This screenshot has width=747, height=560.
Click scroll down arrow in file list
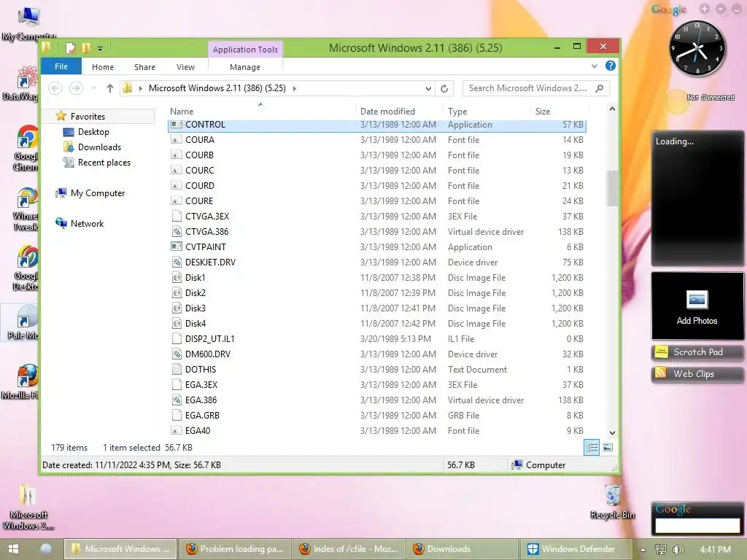click(x=612, y=432)
